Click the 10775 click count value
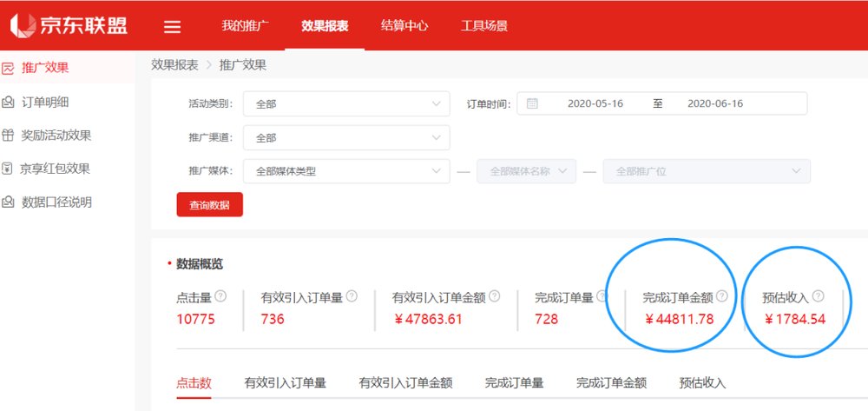868x411 pixels. [x=195, y=320]
